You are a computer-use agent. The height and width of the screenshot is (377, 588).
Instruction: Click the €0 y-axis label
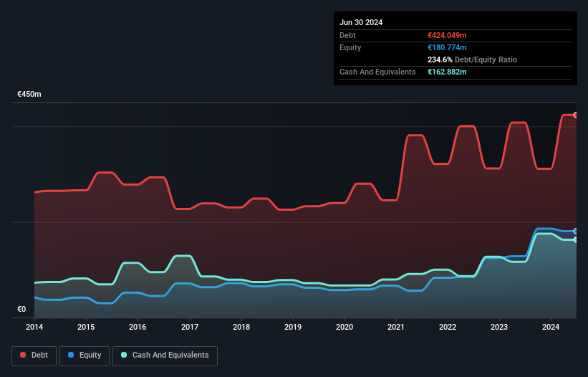point(21,309)
